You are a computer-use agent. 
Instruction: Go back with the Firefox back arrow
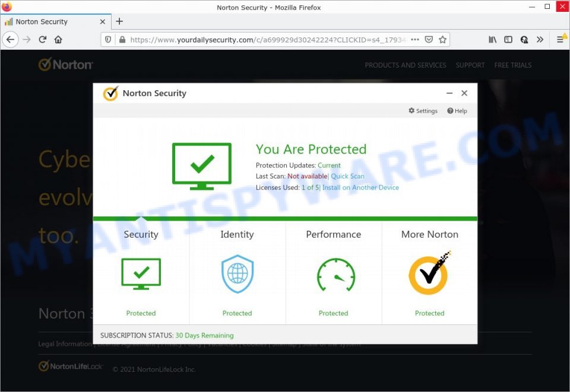coord(11,40)
